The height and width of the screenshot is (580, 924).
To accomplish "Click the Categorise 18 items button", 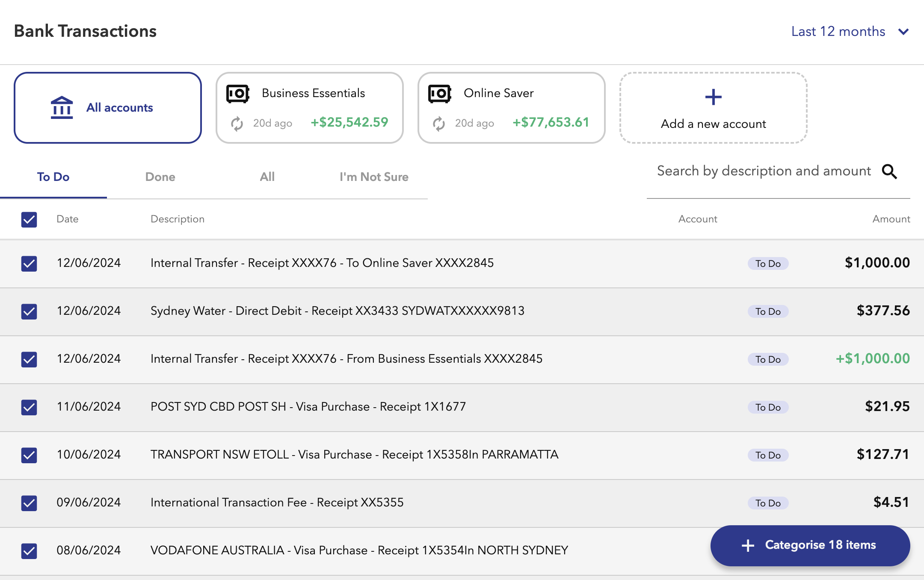I will (810, 545).
